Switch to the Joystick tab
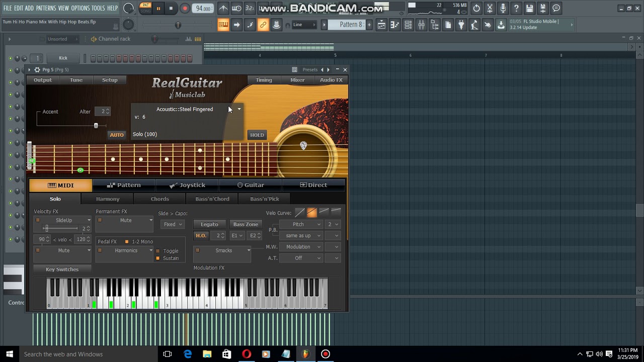 (x=187, y=185)
